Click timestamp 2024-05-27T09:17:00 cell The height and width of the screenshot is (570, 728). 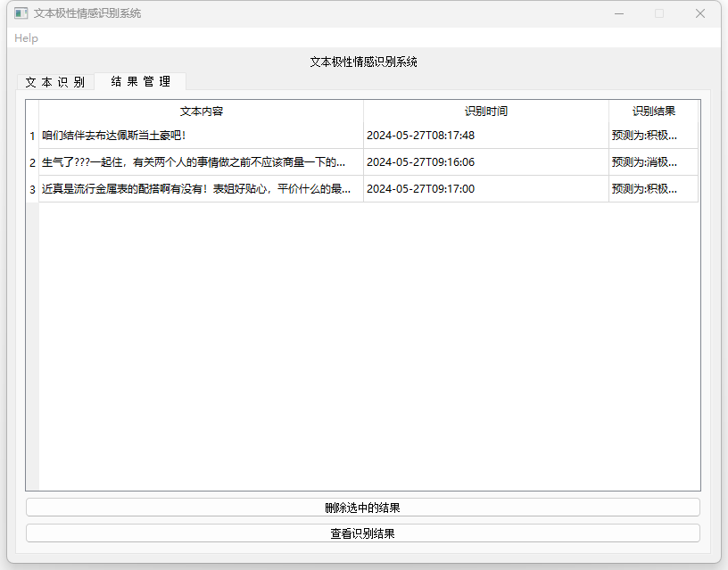point(485,189)
